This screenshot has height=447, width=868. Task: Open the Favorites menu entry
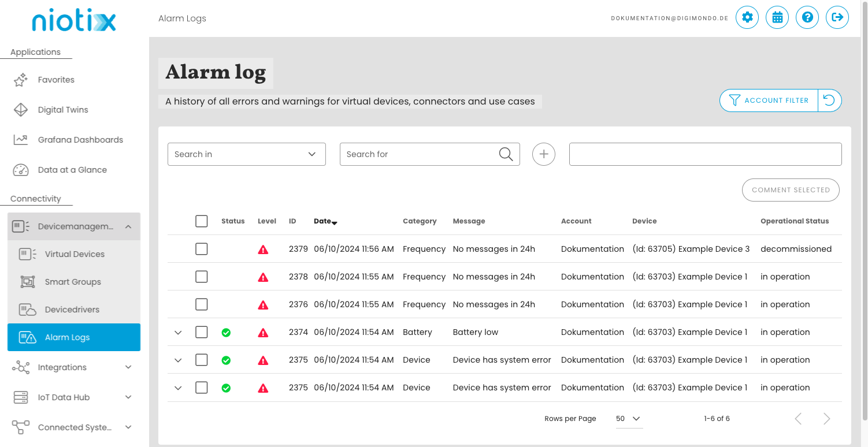55,79
